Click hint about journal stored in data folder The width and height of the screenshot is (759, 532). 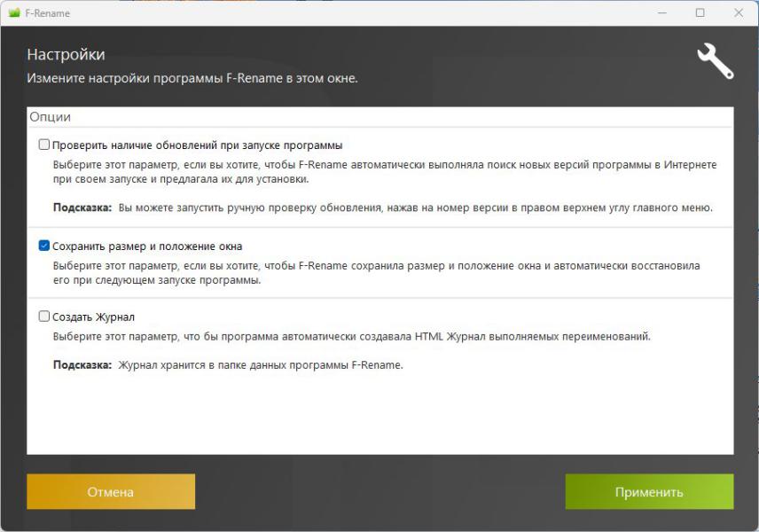[x=228, y=365]
